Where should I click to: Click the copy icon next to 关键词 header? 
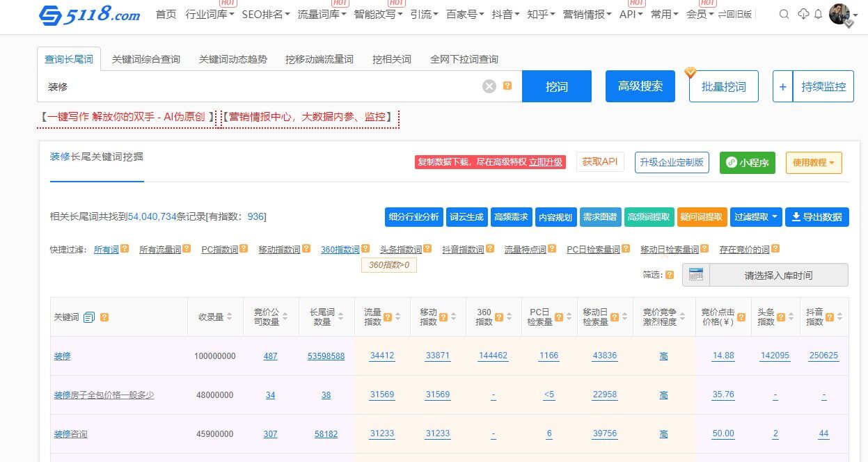[x=88, y=317]
